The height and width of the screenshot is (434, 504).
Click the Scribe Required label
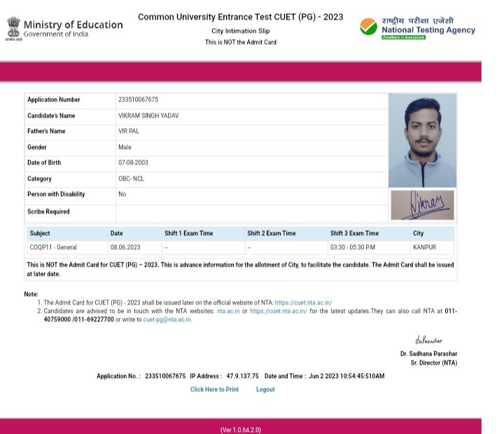pyautogui.click(x=48, y=211)
